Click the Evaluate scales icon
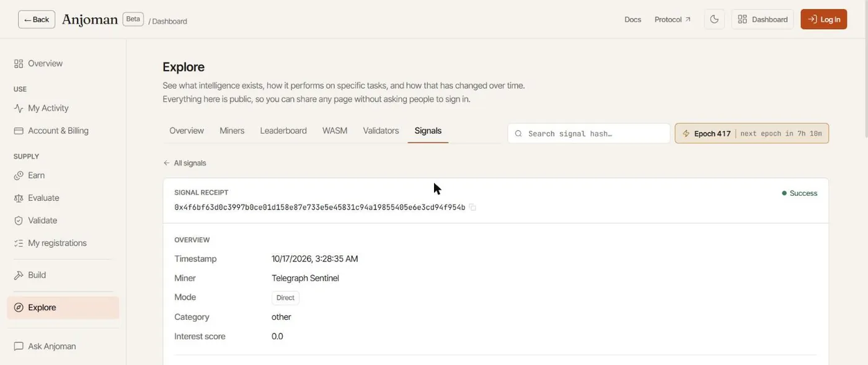This screenshot has height=365, width=868. [19, 198]
